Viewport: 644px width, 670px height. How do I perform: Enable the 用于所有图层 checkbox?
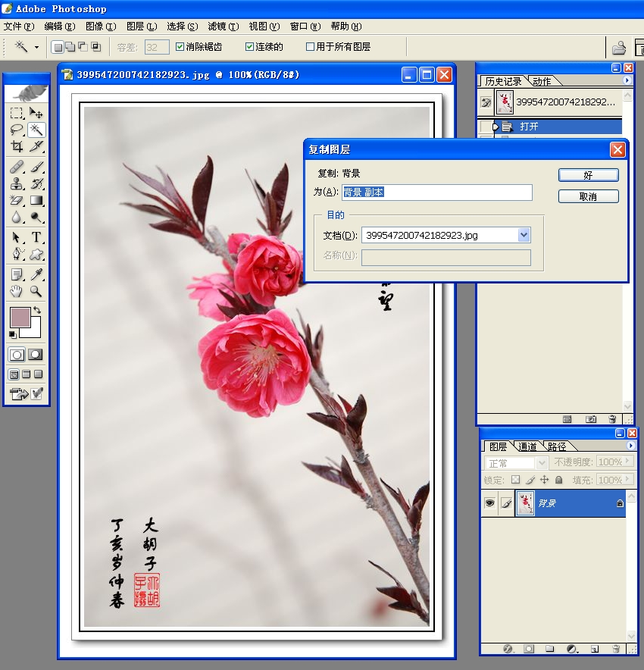(x=310, y=47)
